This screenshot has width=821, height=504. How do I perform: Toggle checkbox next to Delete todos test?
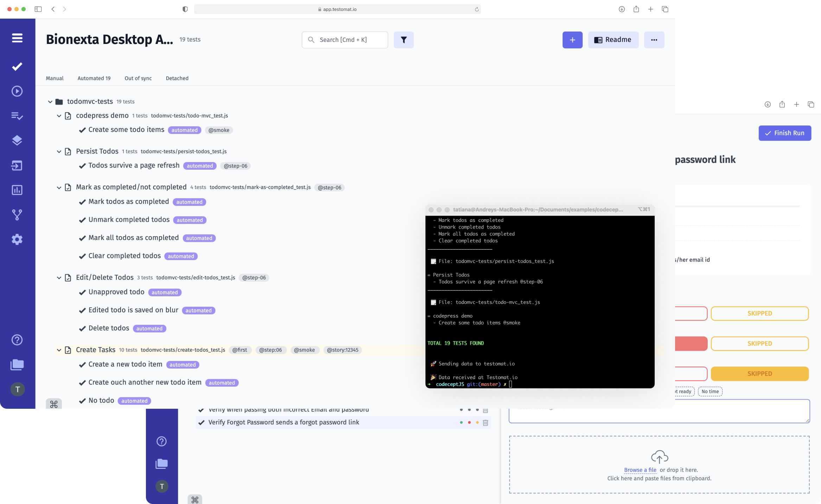[x=82, y=328]
